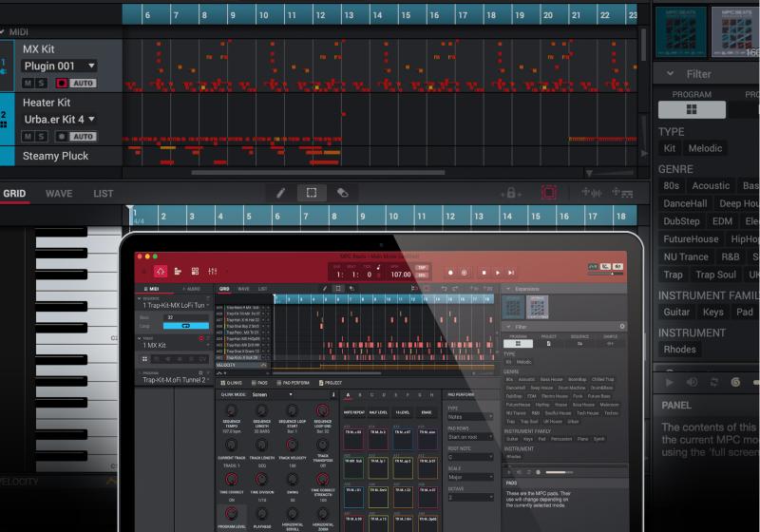Open Q-LINKS tab in laptop image

click(x=231, y=383)
